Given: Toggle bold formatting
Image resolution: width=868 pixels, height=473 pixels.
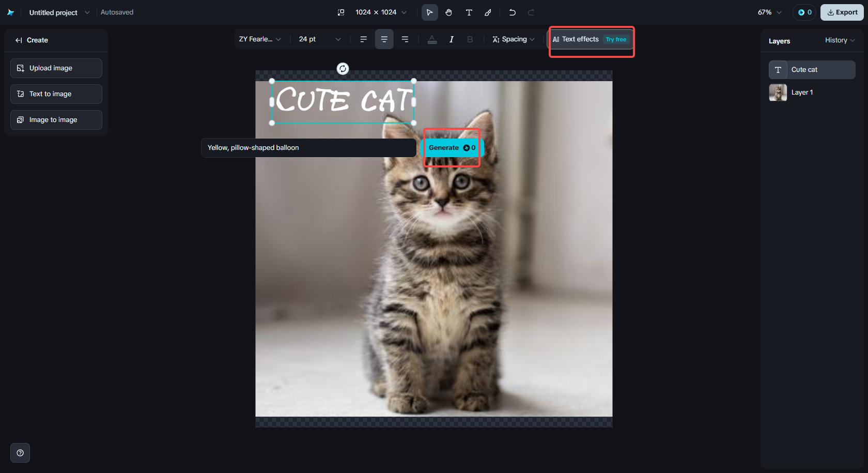Looking at the screenshot, I should coord(470,39).
